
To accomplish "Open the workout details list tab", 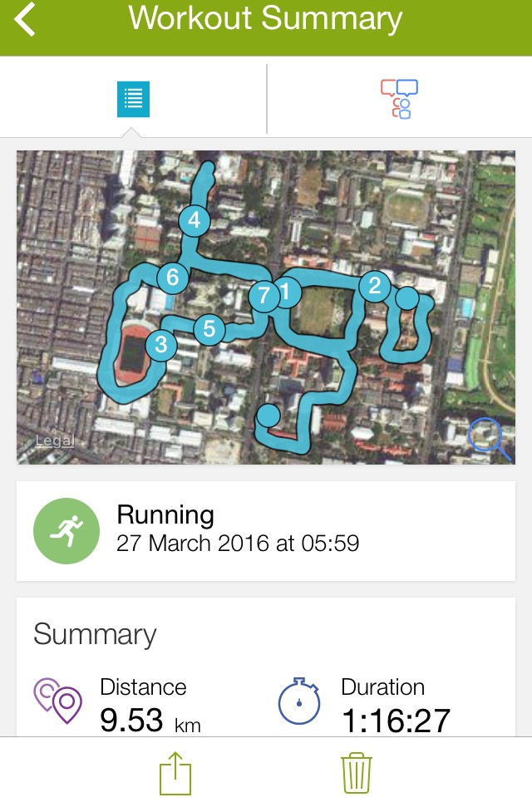I will 133,100.
